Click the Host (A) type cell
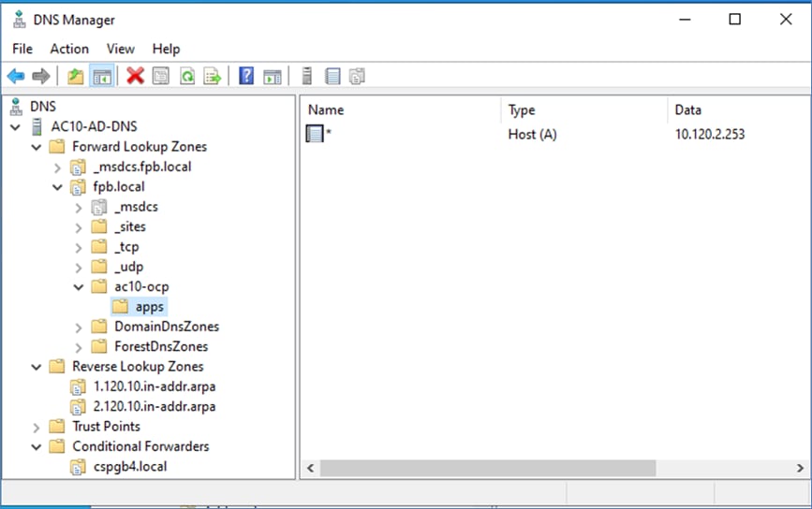Viewport: 812px width, 509px height. pyautogui.click(x=532, y=134)
